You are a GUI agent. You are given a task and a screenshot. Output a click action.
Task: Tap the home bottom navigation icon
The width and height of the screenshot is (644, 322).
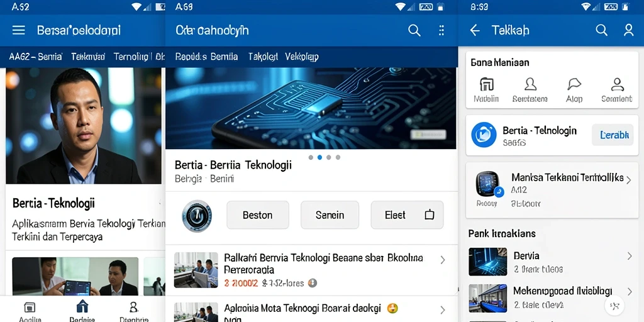82,306
